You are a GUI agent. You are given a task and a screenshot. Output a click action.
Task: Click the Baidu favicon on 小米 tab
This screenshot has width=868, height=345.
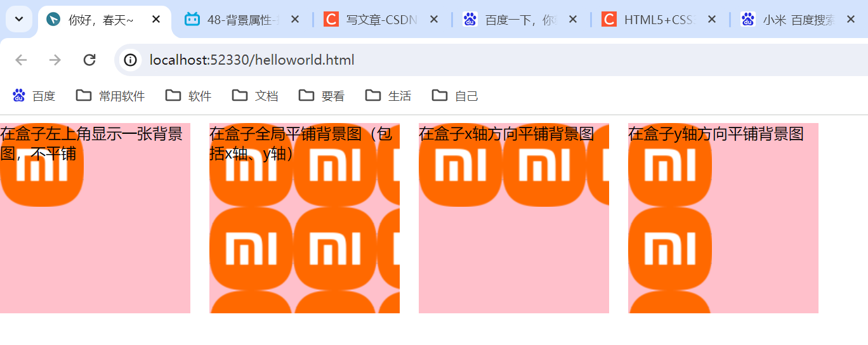coord(749,20)
